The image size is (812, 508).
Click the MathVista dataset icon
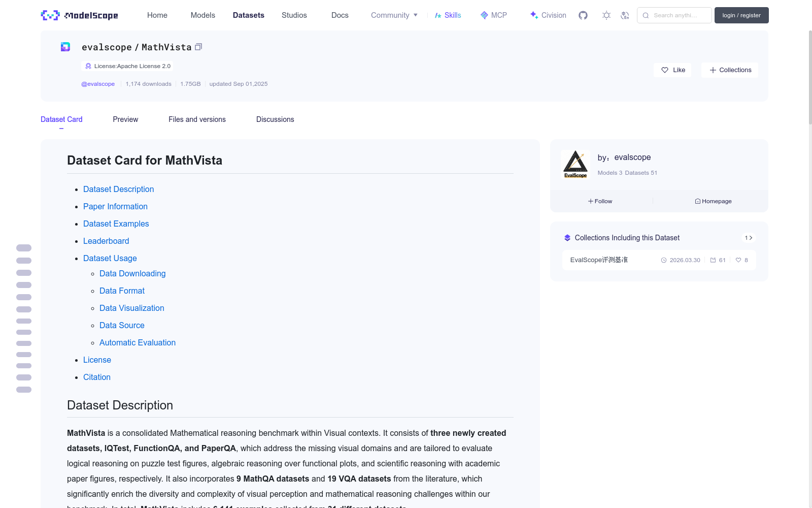pyautogui.click(x=65, y=47)
